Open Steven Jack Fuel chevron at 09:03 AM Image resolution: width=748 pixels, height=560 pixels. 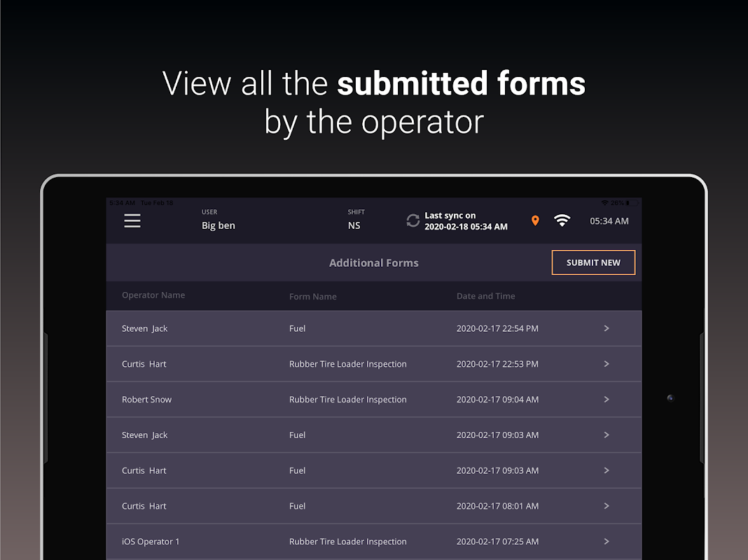[607, 435]
